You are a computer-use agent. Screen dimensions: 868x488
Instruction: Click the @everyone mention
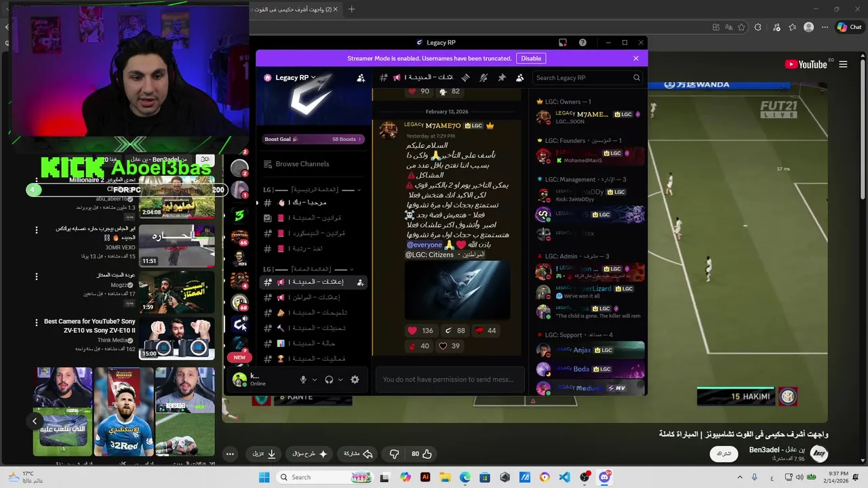[x=425, y=245]
